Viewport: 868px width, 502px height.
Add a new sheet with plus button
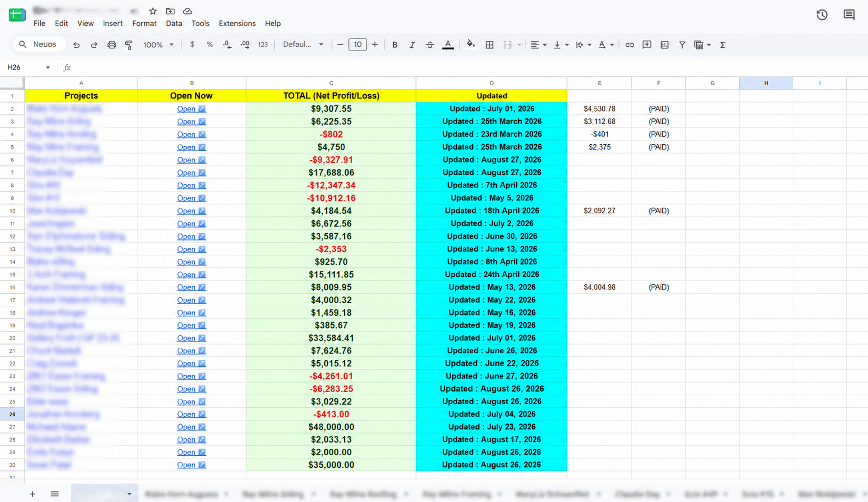[32, 494]
